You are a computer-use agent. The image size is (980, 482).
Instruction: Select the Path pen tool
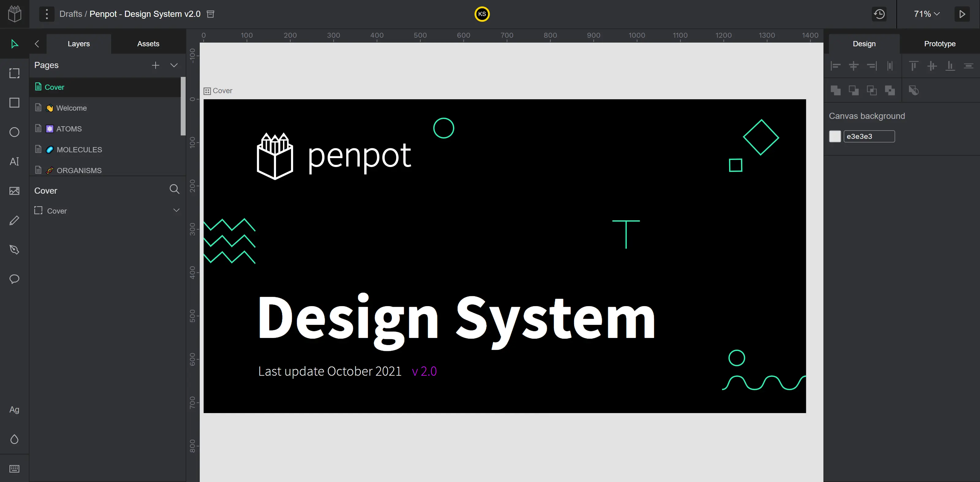(x=14, y=249)
